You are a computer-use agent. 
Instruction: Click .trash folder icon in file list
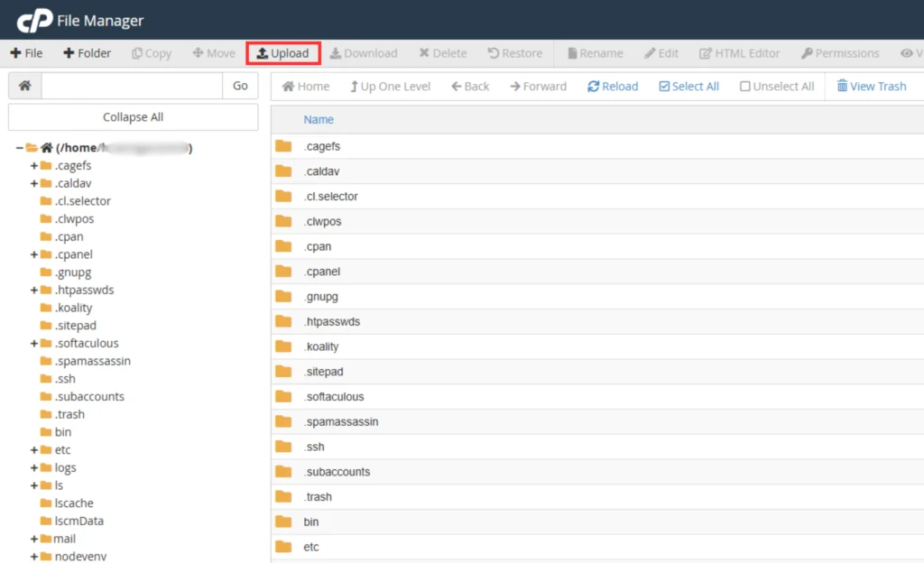283,496
